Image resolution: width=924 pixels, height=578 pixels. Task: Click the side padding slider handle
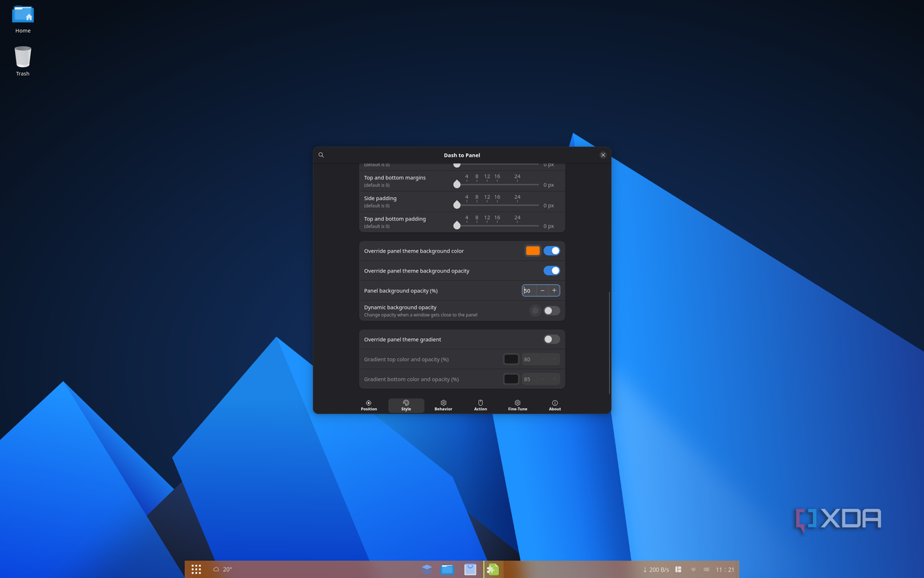tap(457, 205)
